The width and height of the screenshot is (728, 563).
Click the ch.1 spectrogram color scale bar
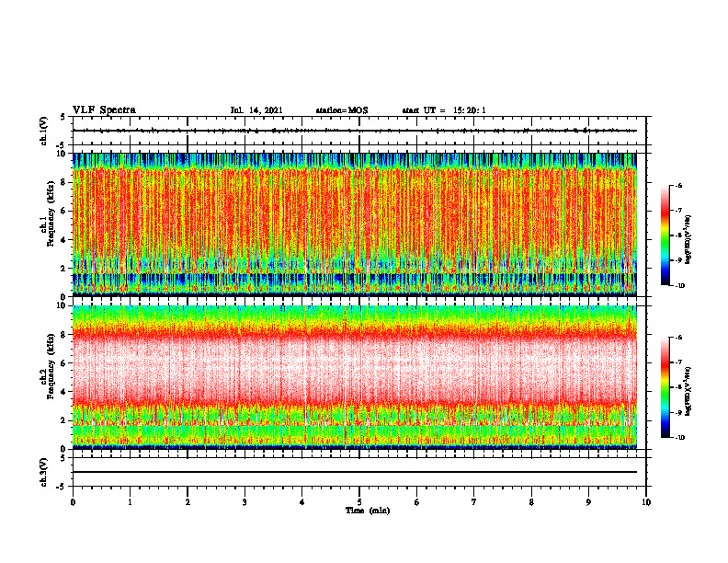[x=665, y=236]
